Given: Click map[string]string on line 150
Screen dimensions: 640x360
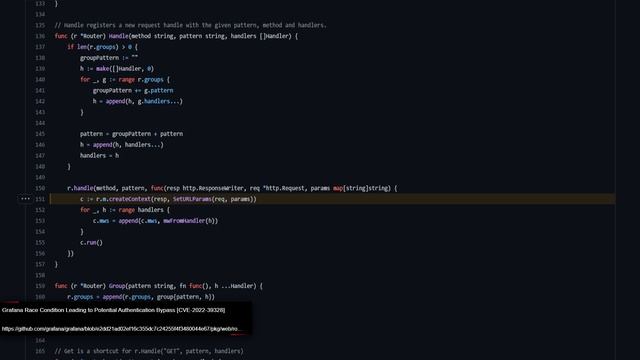Looking at the screenshot, I should 362,188.
